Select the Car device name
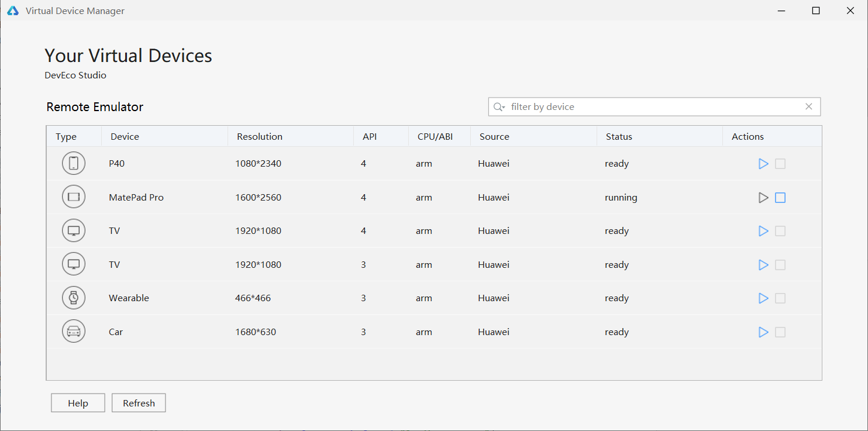This screenshot has width=868, height=431. tap(116, 332)
